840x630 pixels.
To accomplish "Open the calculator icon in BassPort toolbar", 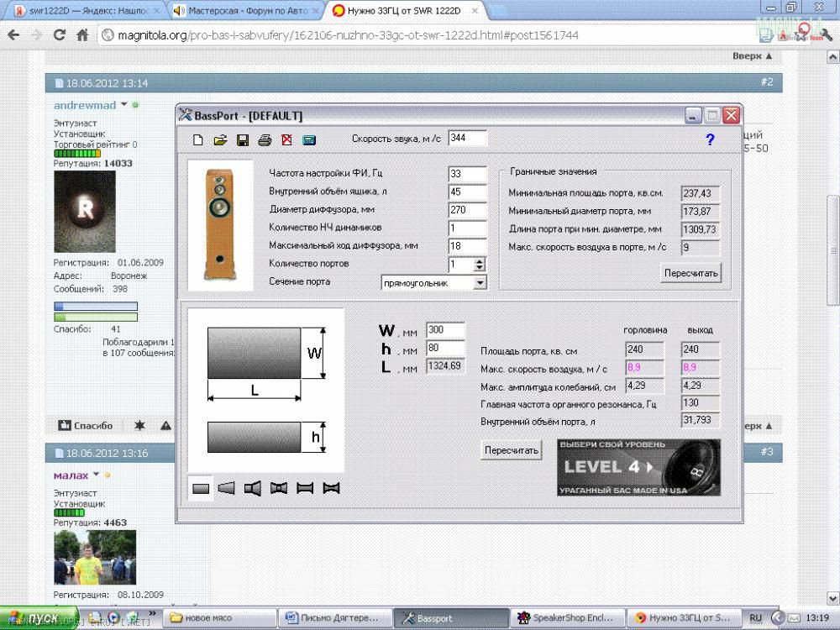I will [308, 140].
